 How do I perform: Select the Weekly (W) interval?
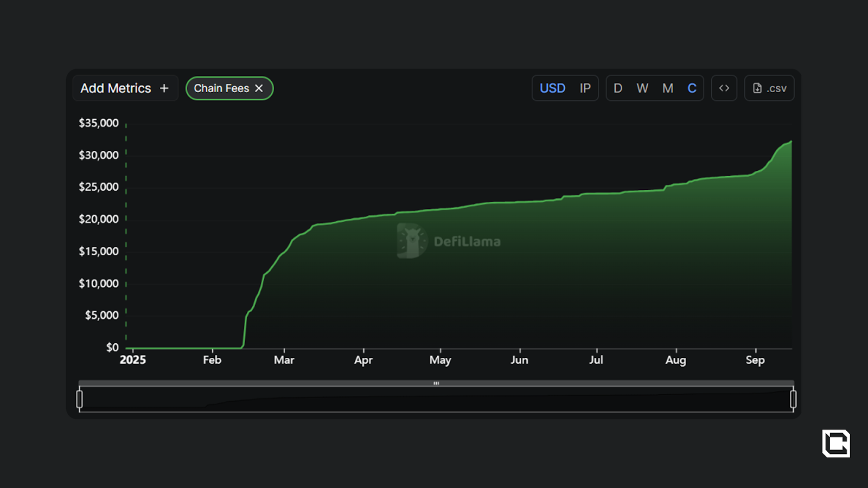(642, 88)
